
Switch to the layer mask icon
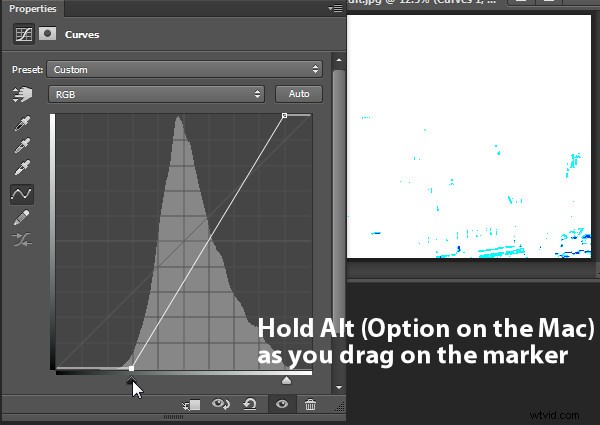47,34
